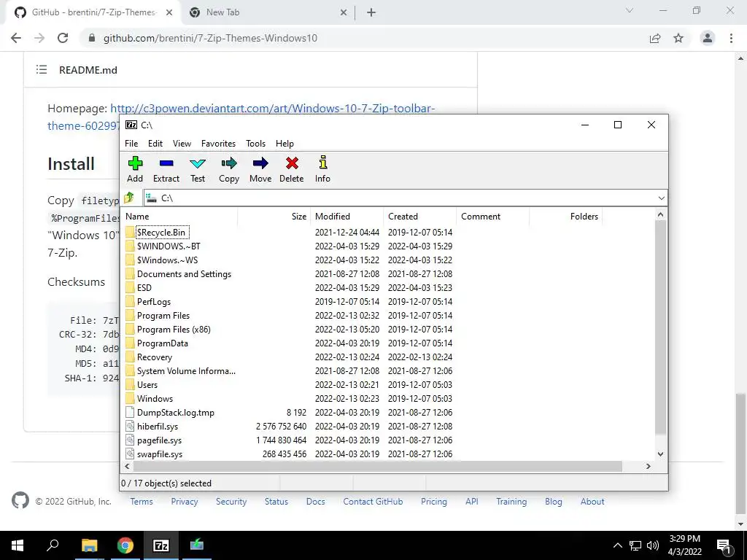747x560 pixels.
Task: Open a new Chrome tab with plus
Action: coord(371,13)
